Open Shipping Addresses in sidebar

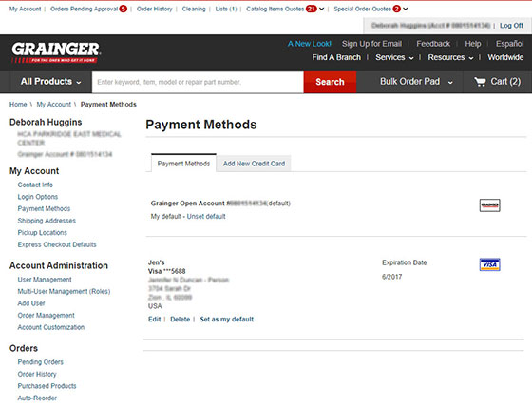coord(47,221)
